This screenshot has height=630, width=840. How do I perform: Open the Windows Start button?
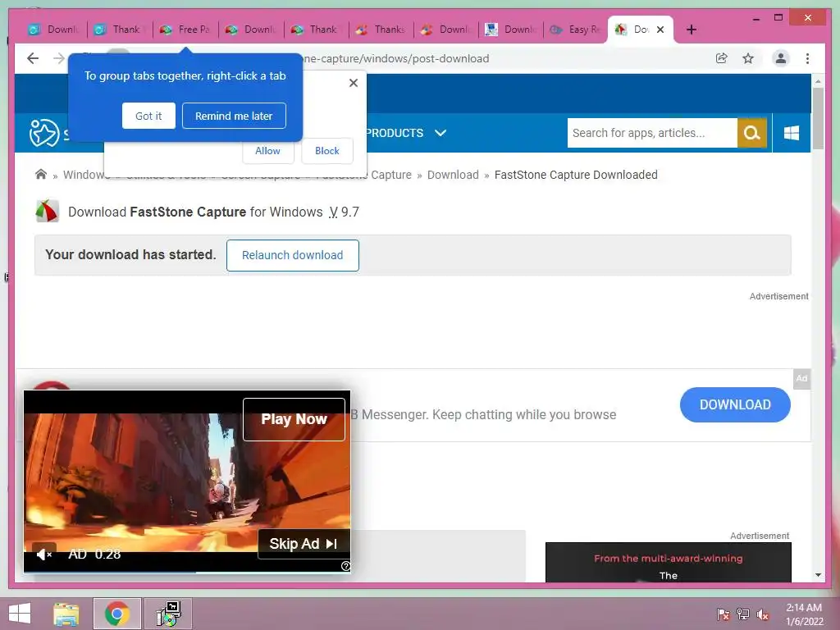[20, 614]
